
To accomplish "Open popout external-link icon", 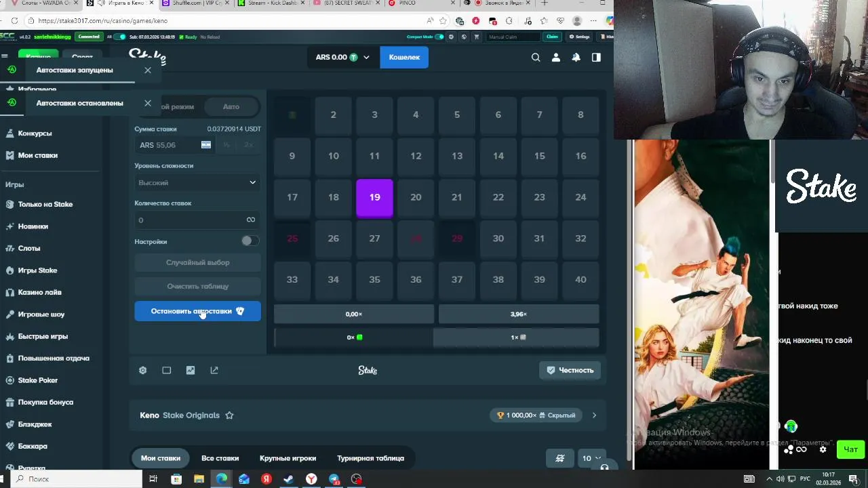I will pos(214,370).
